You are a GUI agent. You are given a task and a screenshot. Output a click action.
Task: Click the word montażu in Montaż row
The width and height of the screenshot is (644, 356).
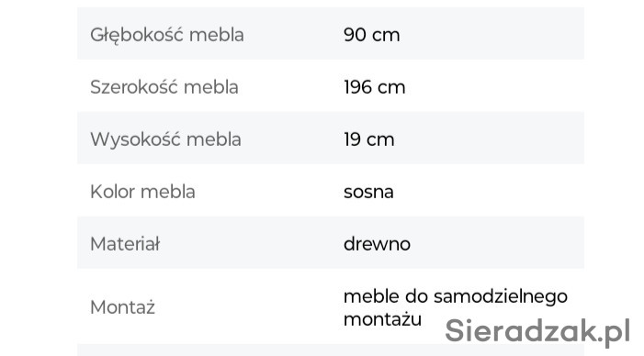pyautogui.click(x=382, y=319)
